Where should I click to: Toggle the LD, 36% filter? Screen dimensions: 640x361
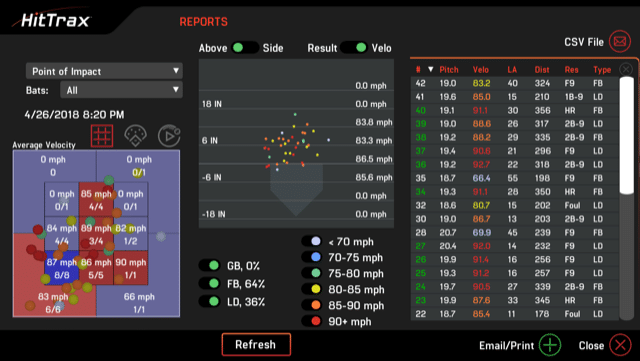(210, 301)
